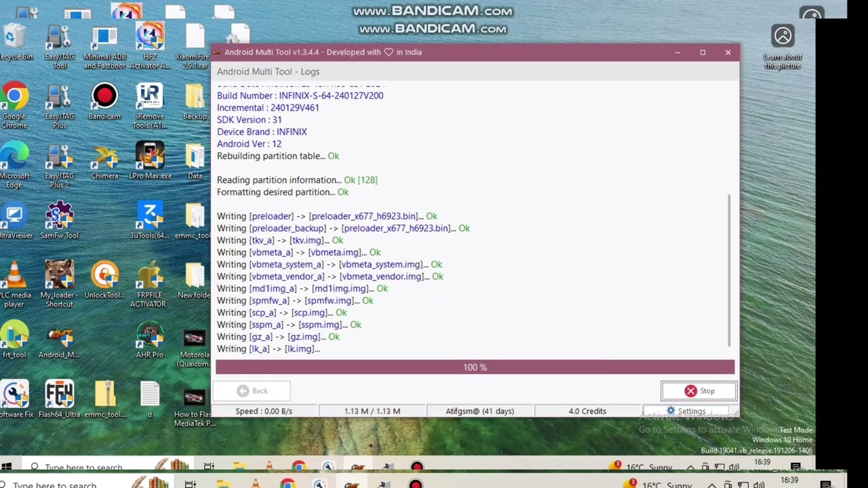Click the Atifgsm@ (41 days) account status
The height and width of the screenshot is (488, 868).
(x=480, y=411)
